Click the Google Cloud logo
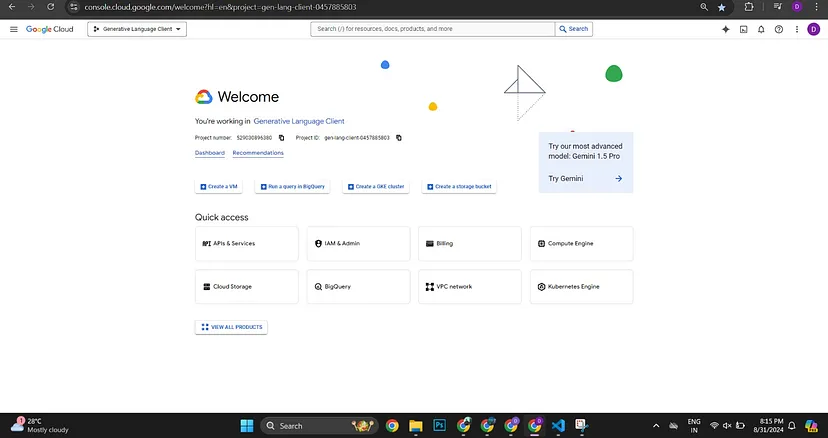Screen dimensions: 828x438 50,29
